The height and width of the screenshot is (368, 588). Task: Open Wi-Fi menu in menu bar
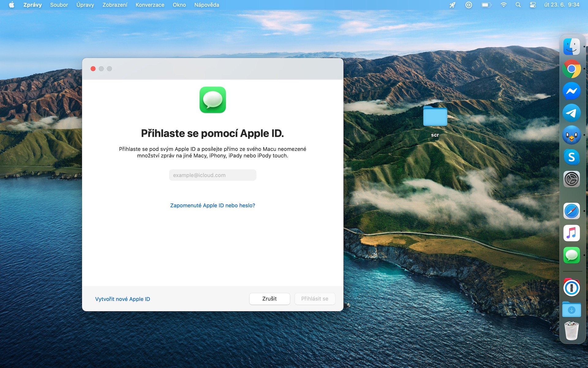tap(503, 5)
